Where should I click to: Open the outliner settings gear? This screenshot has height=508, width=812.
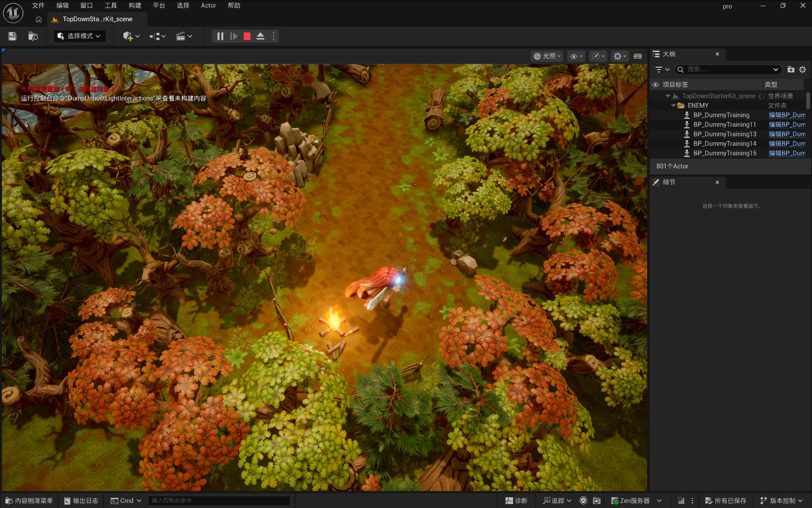(802, 69)
